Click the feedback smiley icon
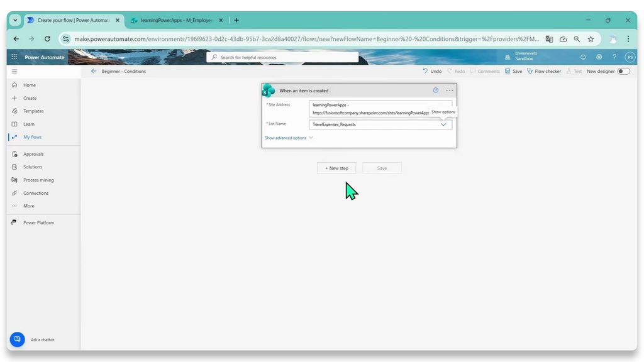This screenshot has width=644, height=362. (x=583, y=57)
